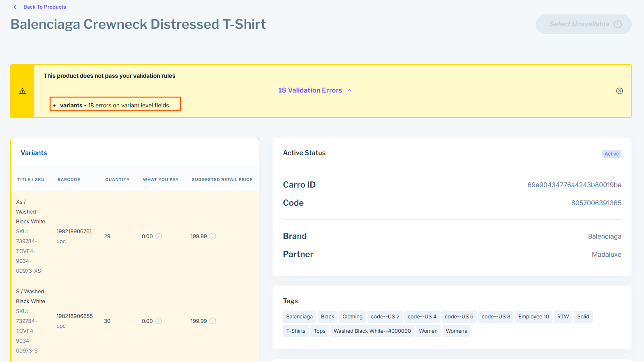Viewport: 644px width, 362px height.
Task: Click info icon beside S variant 0.00 price
Action: tap(159, 321)
